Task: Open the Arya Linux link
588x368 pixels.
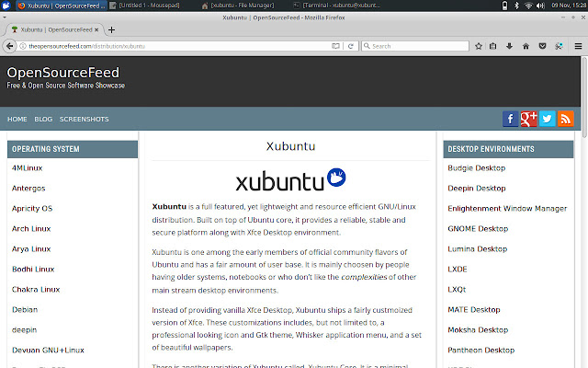Action: click(31, 249)
